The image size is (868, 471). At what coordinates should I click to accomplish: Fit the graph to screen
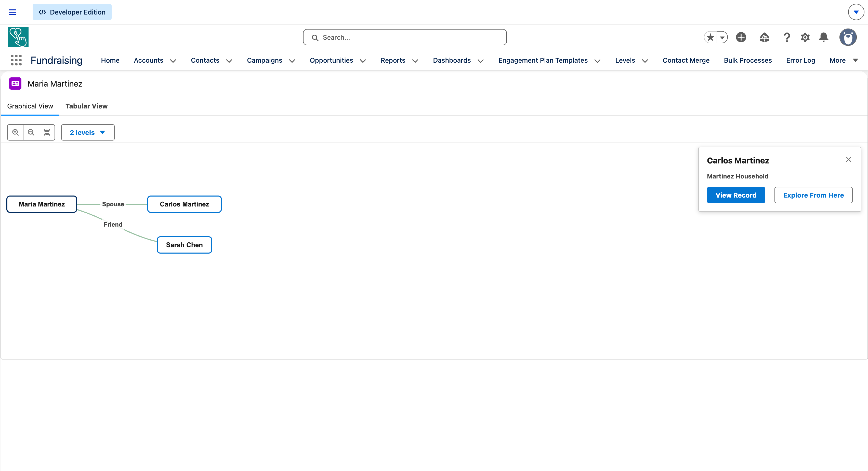tap(47, 132)
